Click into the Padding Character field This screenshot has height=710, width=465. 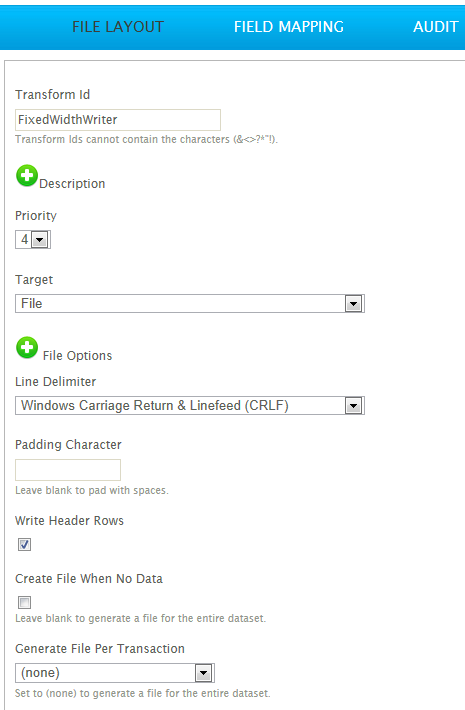[68, 470]
